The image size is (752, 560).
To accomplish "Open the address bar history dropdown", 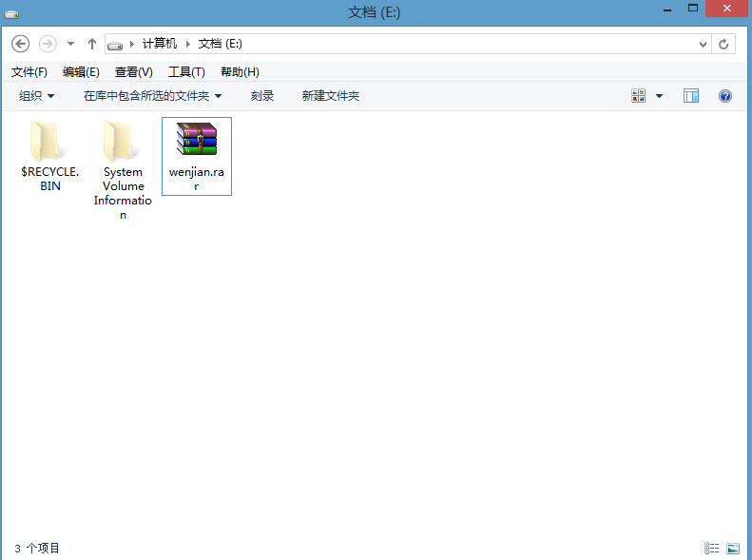I will pos(703,45).
